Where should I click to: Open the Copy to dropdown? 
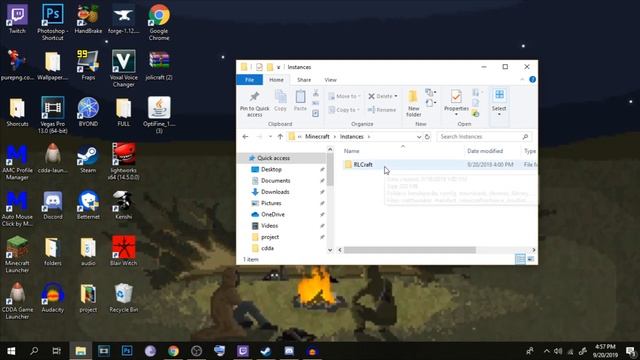point(344,110)
